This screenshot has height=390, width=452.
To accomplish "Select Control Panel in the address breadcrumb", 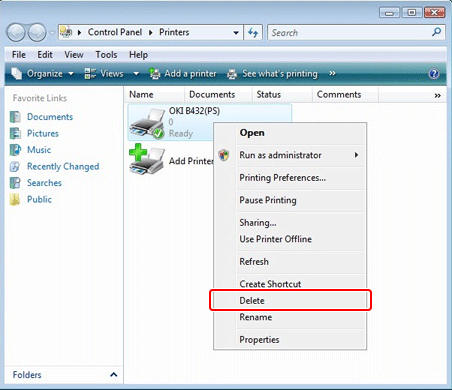I will [115, 32].
